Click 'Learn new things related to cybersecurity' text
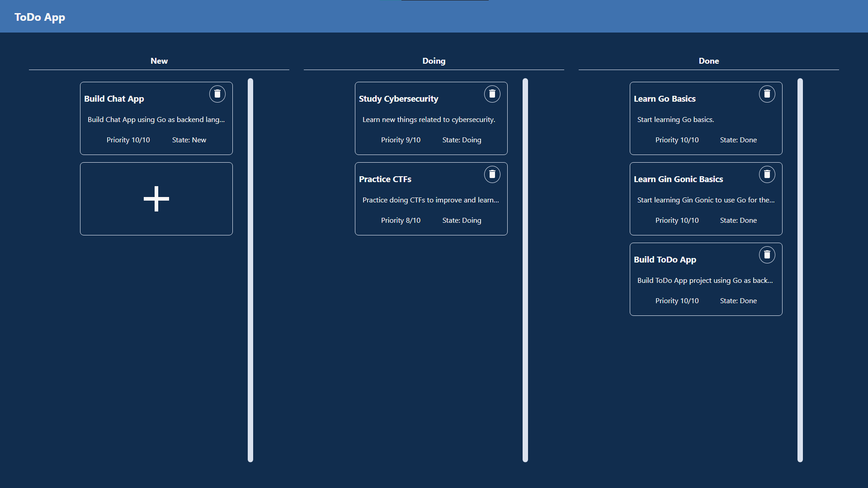The height and width of the screenshot is (488, 868). tap(429, 119)
